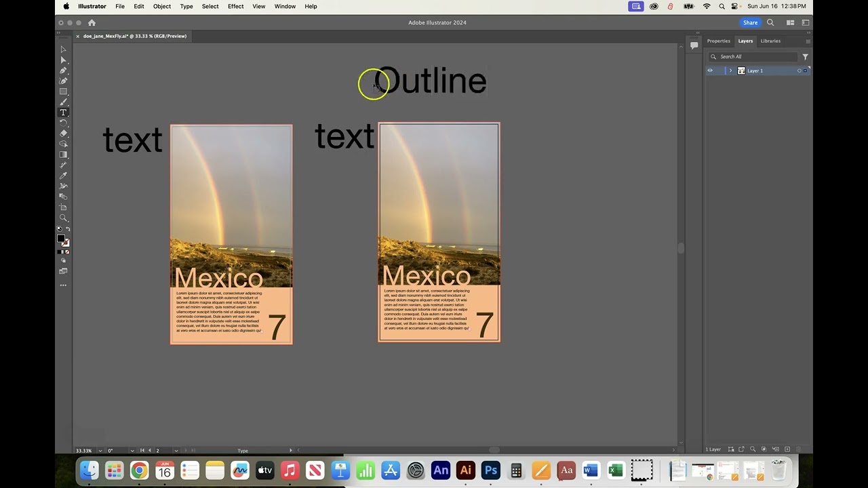Click the Outline text on canvas
Image resolution: width=868 pixels, height=488 pixels.
click(x=430, y=81)
